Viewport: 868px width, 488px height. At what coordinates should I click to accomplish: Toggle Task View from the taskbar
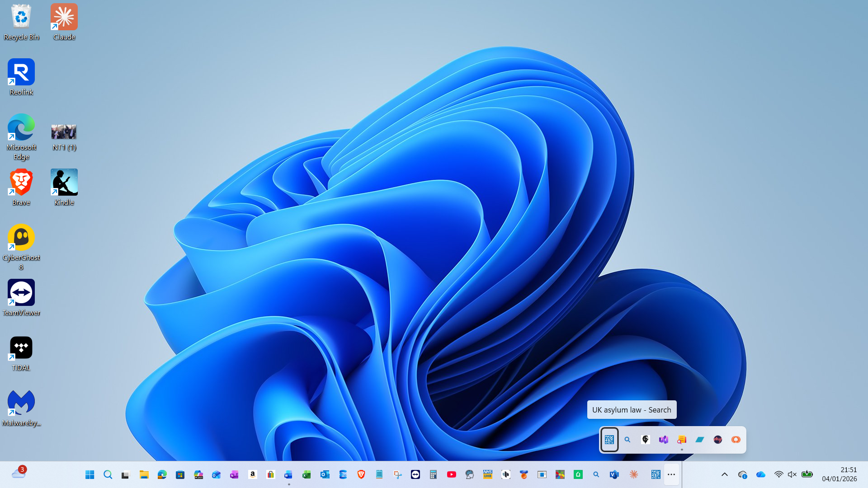(x=126, y=474)
